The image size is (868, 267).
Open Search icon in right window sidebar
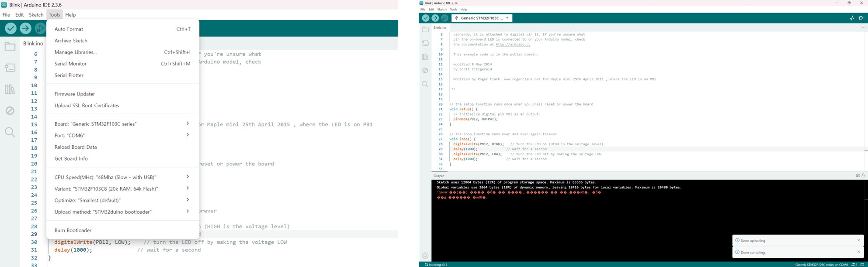tap(425, 84)
